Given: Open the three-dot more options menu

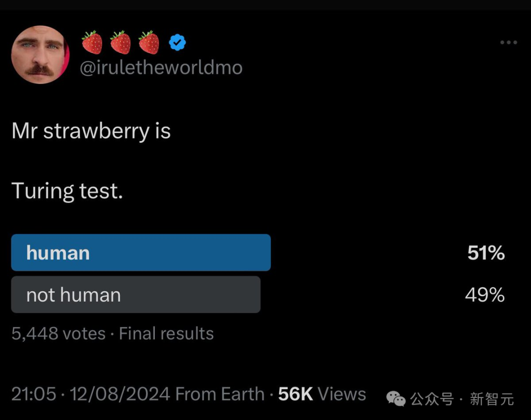Looking at the screenshot, I should (x=509, y=42).
